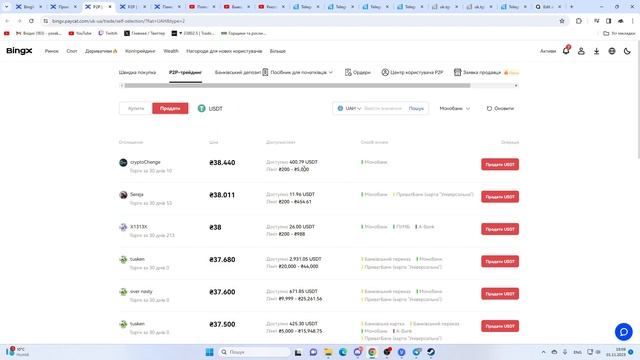Click Sell USDT for over nasty offer
This screenshot has height=360, width=640.
(500, 294)
